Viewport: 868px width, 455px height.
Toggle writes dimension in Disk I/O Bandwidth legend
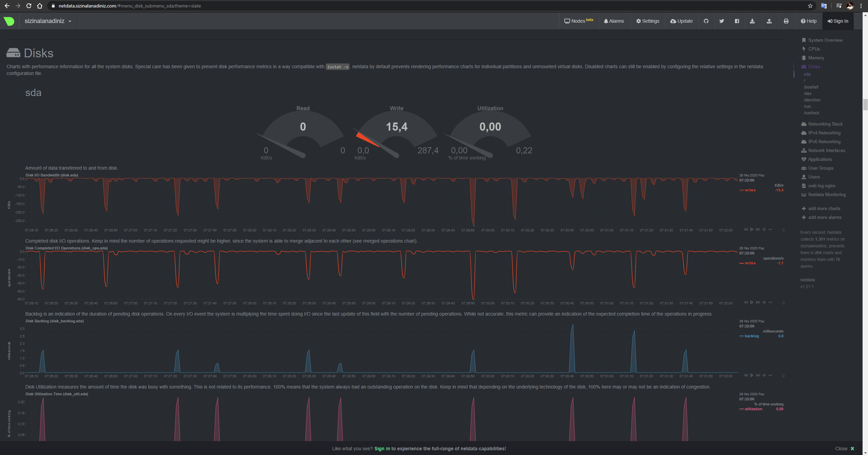point(750,190)
